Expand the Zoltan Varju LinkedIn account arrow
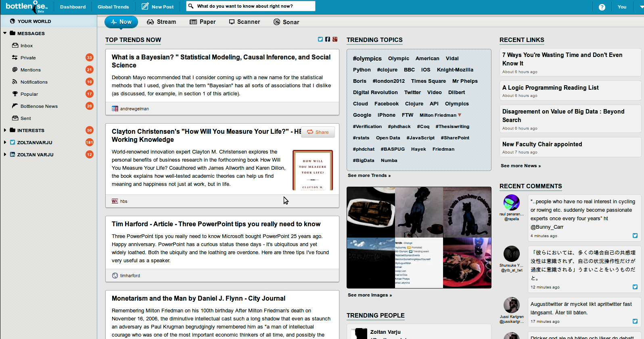The height and width of the screenshot is (339, 644). (x=5, y=154)
